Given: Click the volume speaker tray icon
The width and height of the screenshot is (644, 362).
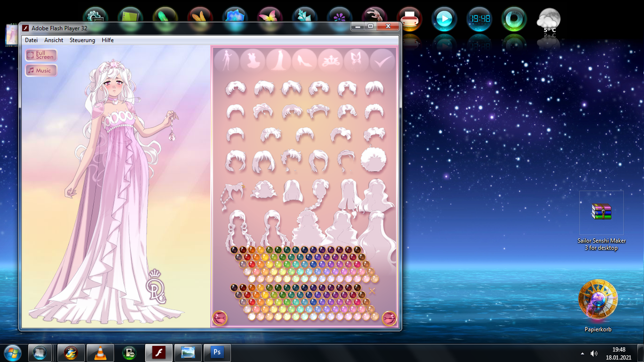Looking at the screenshot, I should coord(594,353).
